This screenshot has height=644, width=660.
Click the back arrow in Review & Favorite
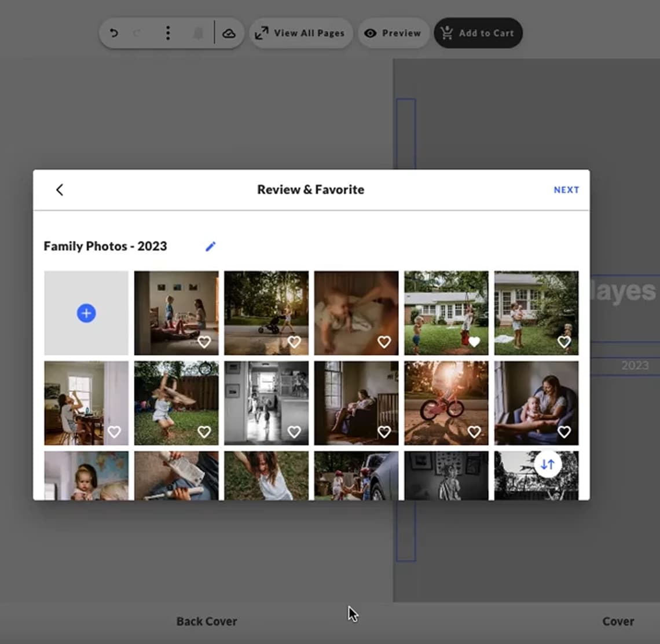click(60, 190)
